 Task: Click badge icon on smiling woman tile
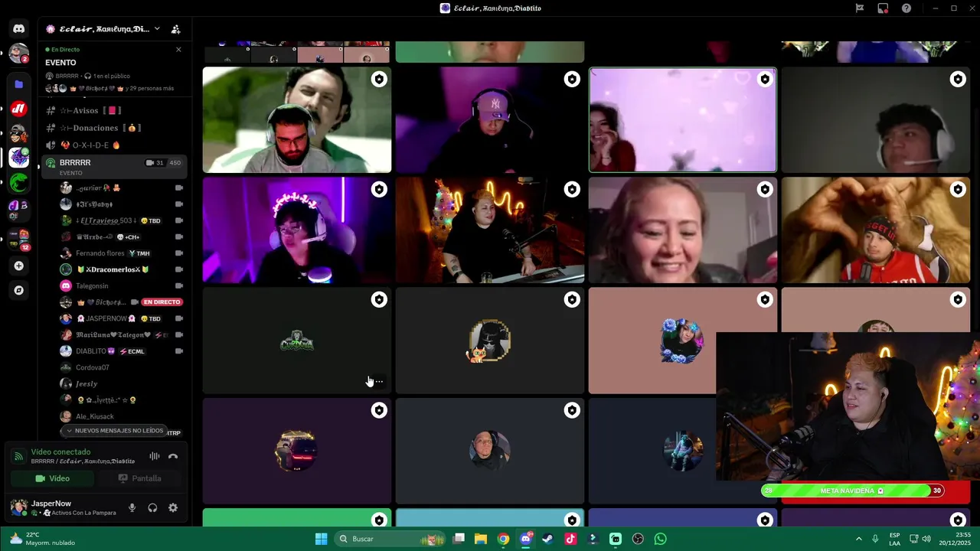765,189
